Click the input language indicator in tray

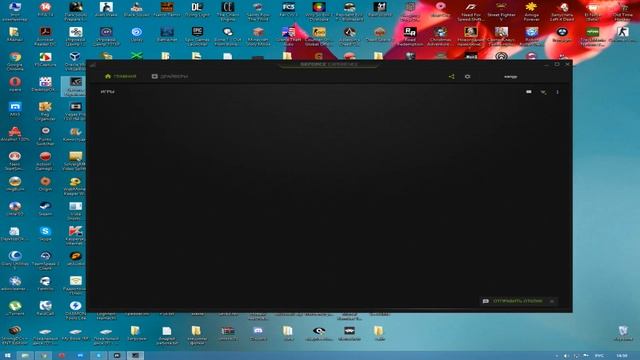599,356
